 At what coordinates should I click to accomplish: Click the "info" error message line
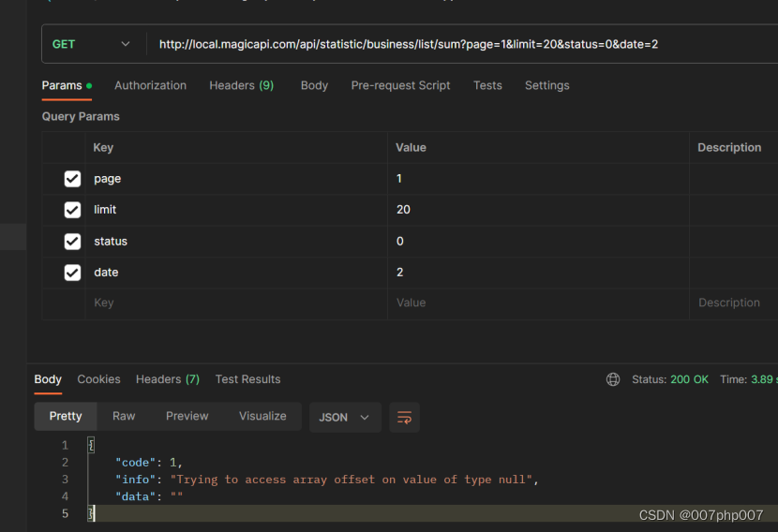[327, 480]
